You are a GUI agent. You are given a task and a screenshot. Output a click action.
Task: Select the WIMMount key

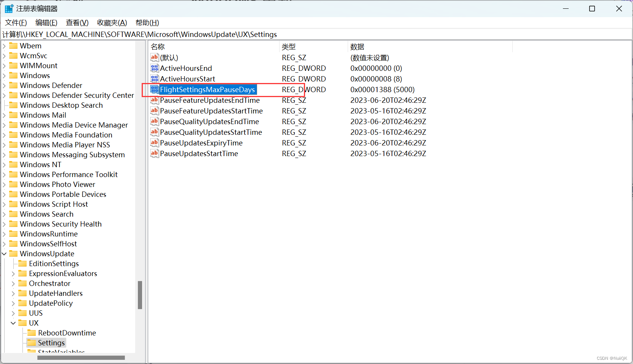(x=38, y=65)
